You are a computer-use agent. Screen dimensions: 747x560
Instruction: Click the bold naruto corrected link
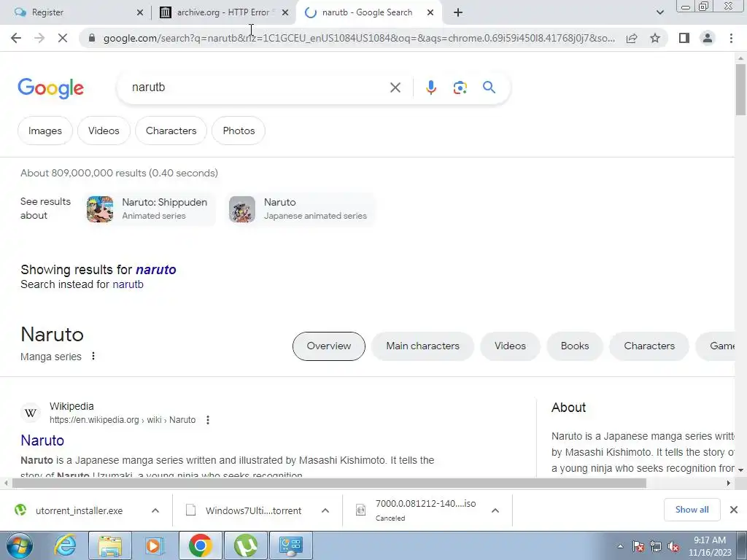(156, 270)
